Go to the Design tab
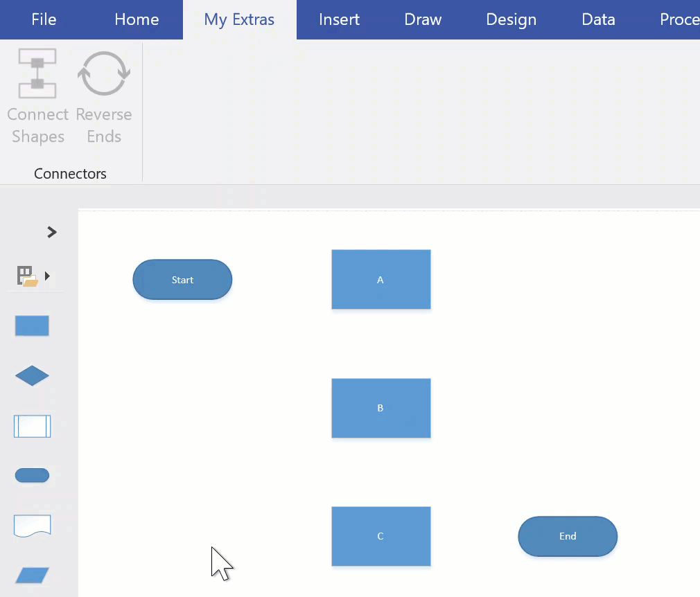The image size is (700, 597). tap(511, 19)
